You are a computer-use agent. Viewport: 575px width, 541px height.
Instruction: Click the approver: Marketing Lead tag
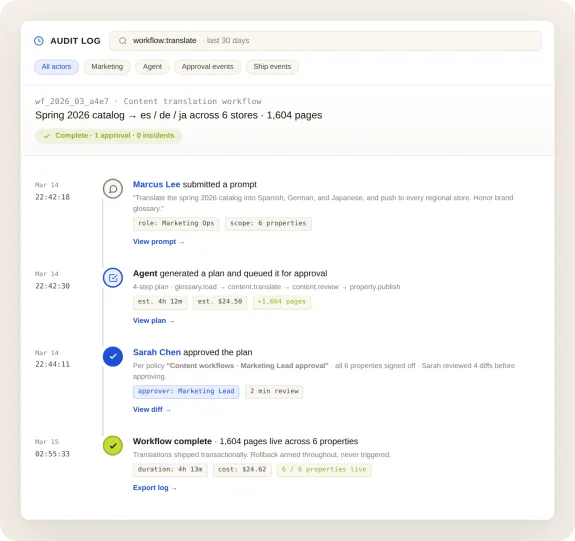186,391
